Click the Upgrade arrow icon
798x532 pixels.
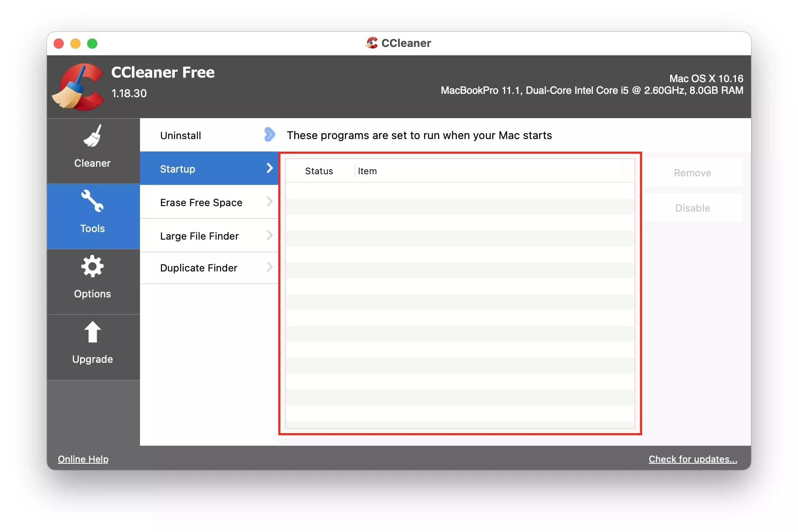[x=93, y=332]
